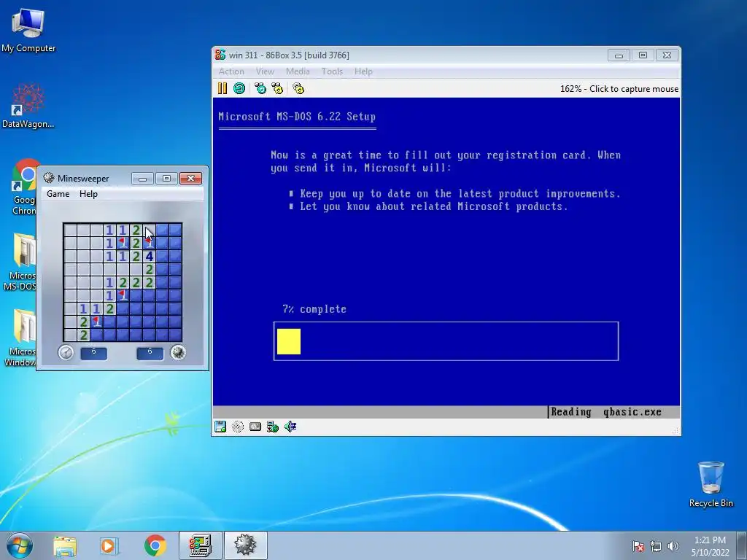Pause the 86Box emulation
Screen dimensions: 747x560
222,88
